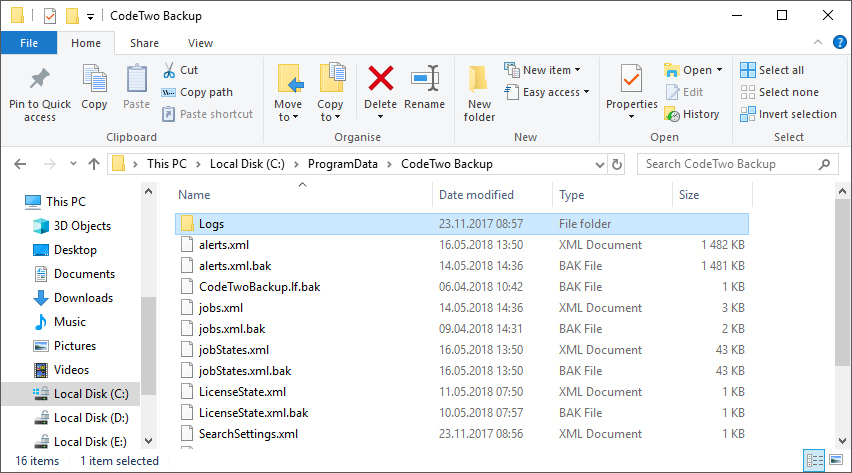Select the LicenseState.xml.bak file
852x473 pixels.
point(462,413)
